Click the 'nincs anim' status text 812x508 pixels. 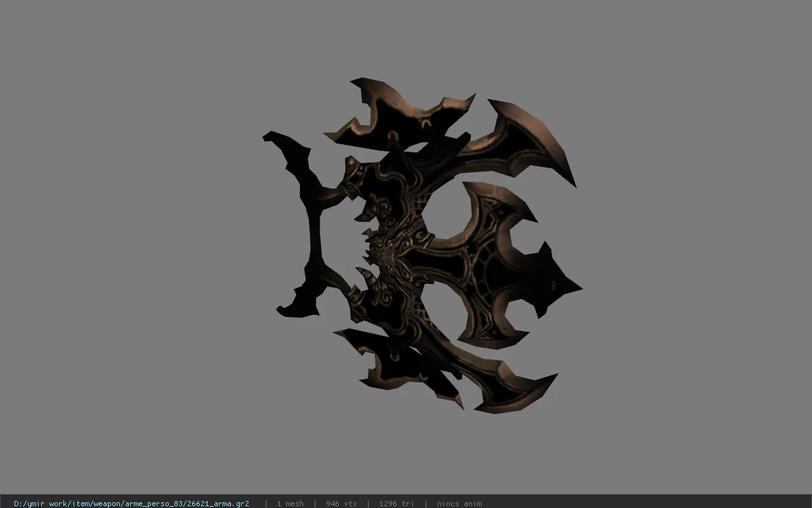(459, 504)
